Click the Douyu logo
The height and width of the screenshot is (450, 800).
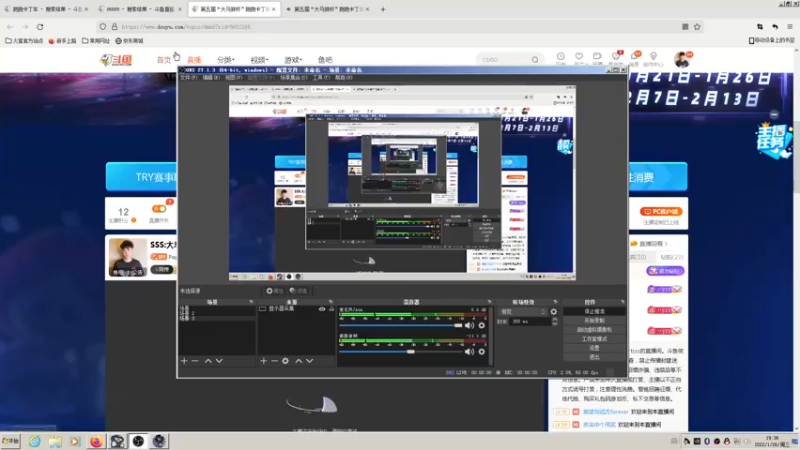pos(116,60)
